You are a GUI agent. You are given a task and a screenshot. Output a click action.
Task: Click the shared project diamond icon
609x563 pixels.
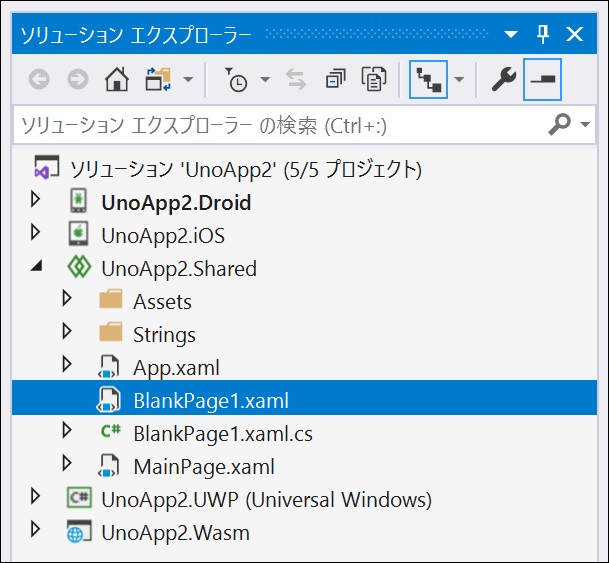tap(79, 267)
